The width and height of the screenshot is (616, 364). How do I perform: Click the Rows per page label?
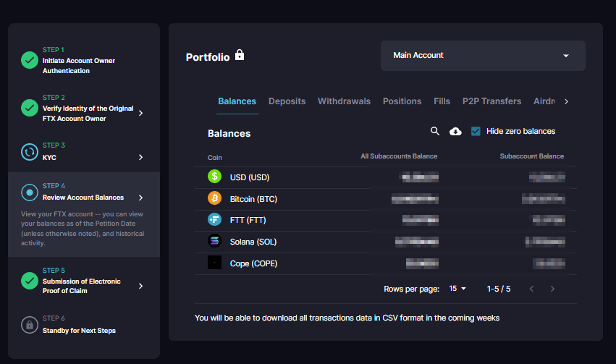point(411,289)
